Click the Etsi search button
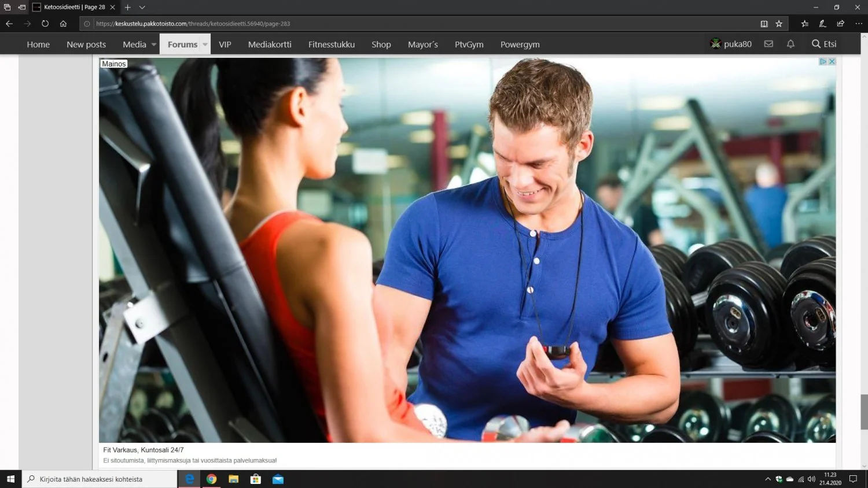 824,44
